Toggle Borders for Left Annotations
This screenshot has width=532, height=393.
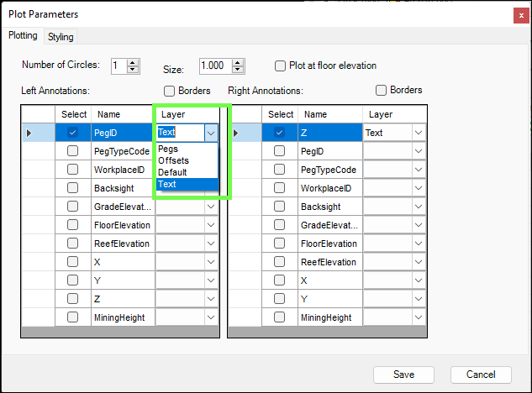coord(169,90)
